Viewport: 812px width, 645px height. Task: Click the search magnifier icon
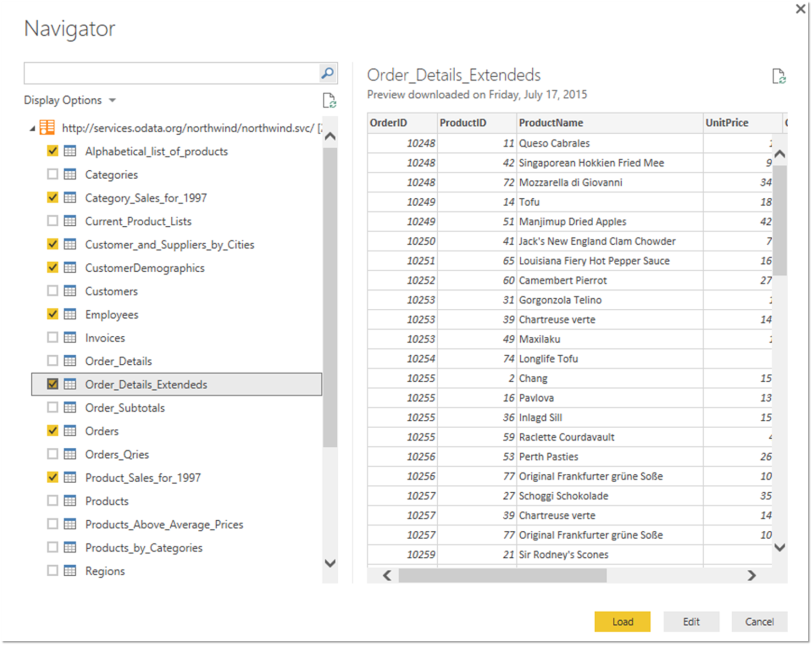pyautogui.click(x=327, y=73)
